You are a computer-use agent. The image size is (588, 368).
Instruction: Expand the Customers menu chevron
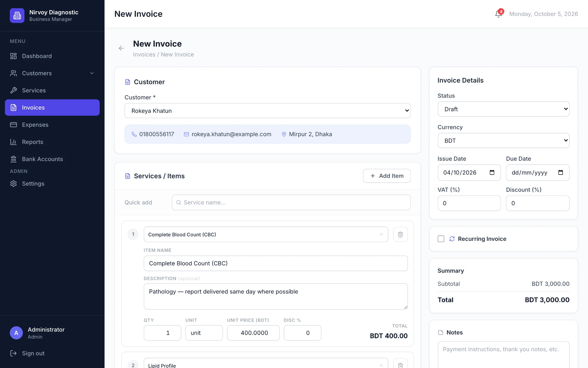tap(92, 73)
